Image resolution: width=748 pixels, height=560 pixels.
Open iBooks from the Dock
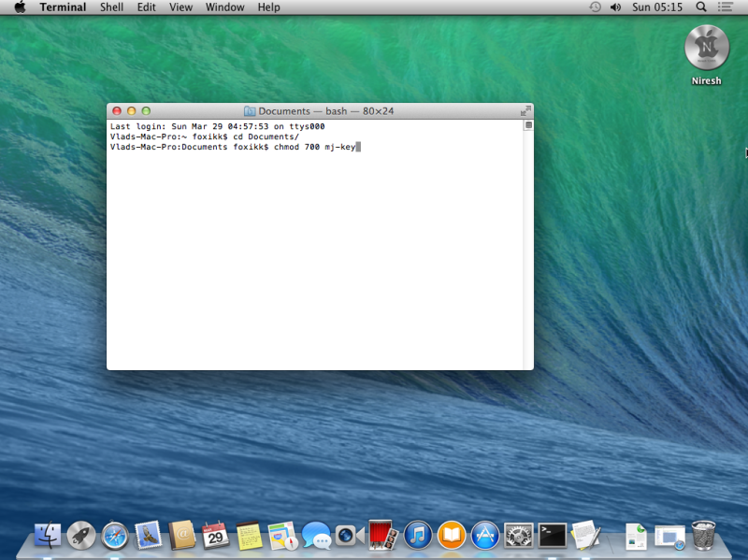(452, 535)
